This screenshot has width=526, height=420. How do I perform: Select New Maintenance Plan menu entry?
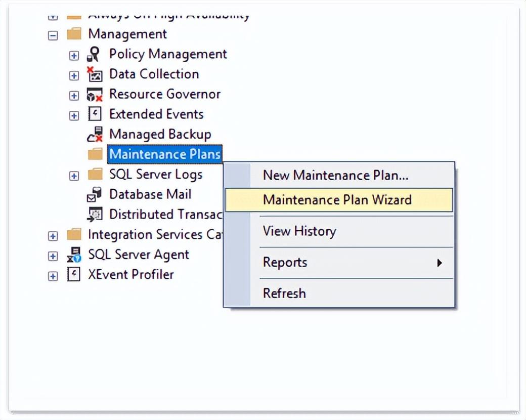coord(335,176)
